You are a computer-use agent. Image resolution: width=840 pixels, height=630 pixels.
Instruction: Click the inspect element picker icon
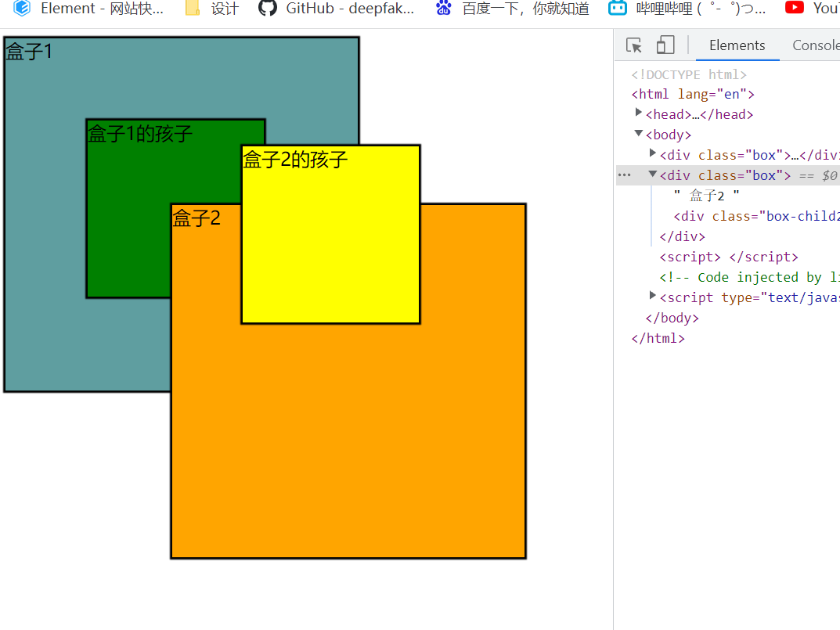click(x=634, y=45)
